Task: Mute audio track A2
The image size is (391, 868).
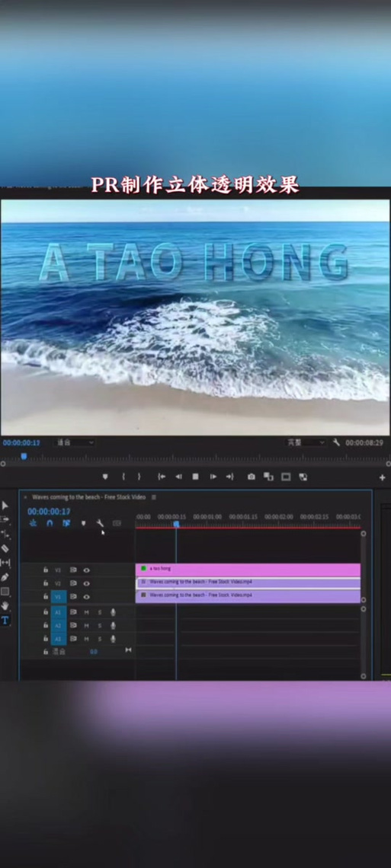Action: [x=86, y=626]
